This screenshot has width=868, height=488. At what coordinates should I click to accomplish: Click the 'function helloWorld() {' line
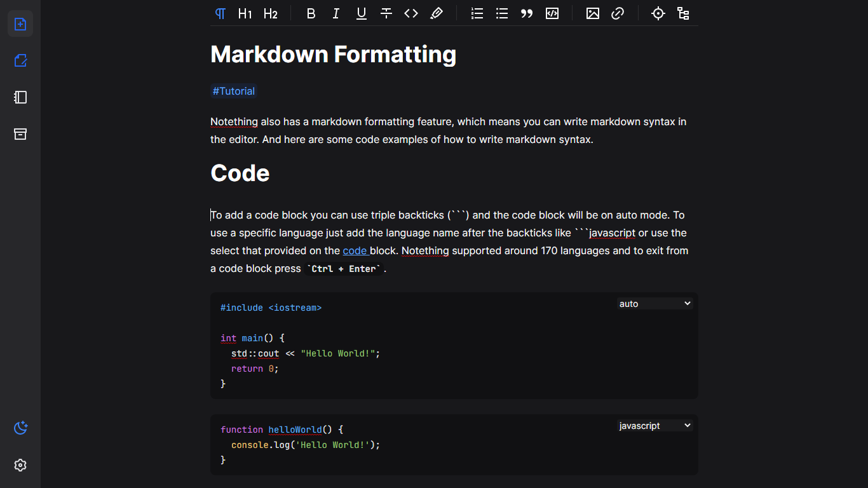pyautogui.click(x=281, y=430)
